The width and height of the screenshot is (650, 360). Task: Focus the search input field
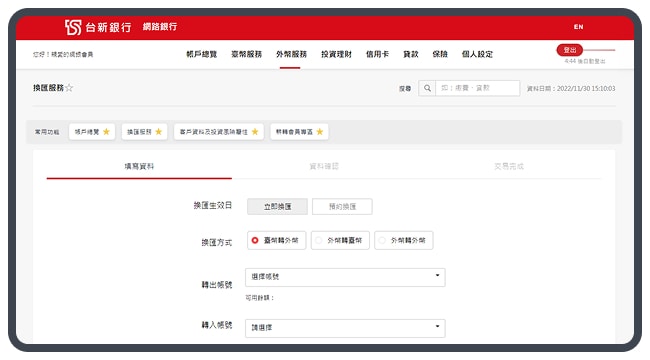point(478,88)
